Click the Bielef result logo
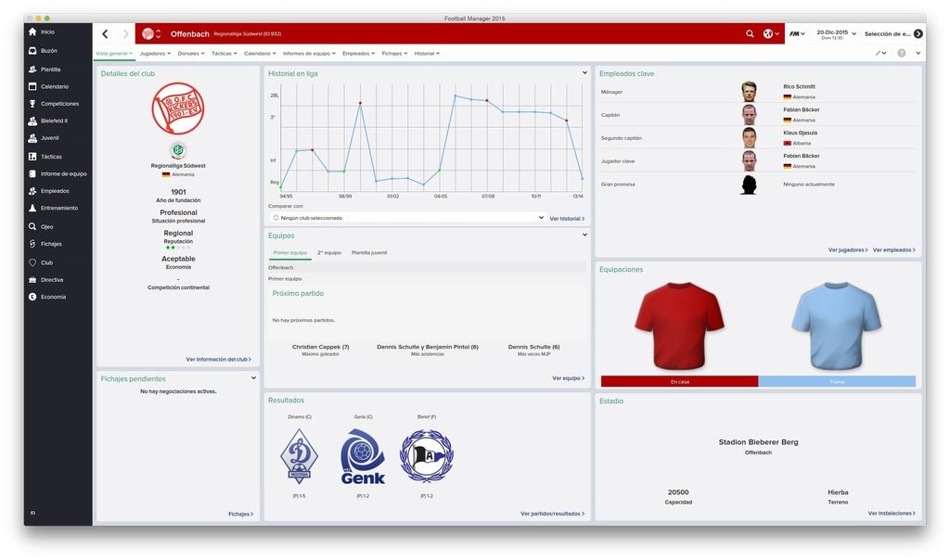 click(427, 456)
